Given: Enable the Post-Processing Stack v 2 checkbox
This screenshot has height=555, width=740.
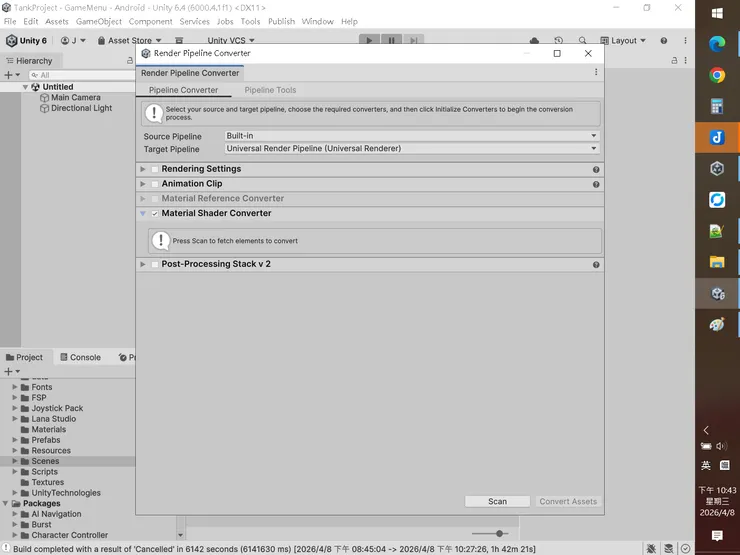Looking at the screenshot, I should tap(155, 264).
